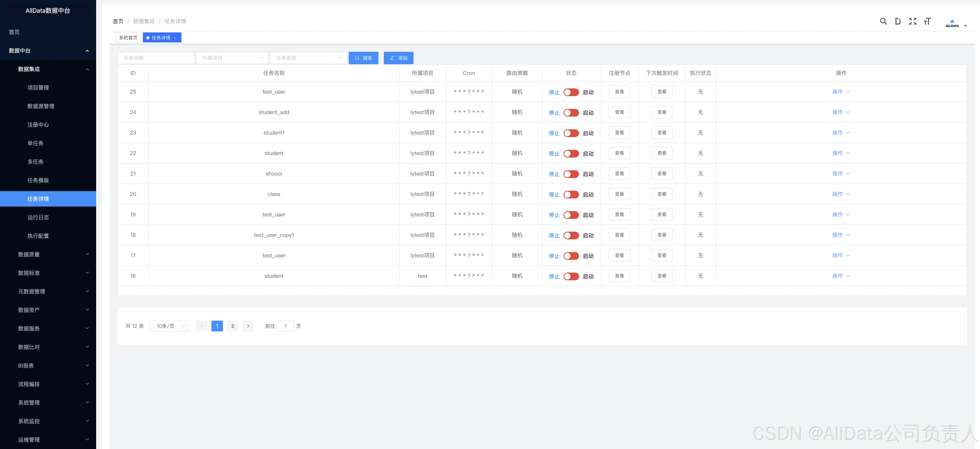This screenshot has width=980, height=449.
Task: Expand 操作 menu for shcool task row
Action: 840,174
